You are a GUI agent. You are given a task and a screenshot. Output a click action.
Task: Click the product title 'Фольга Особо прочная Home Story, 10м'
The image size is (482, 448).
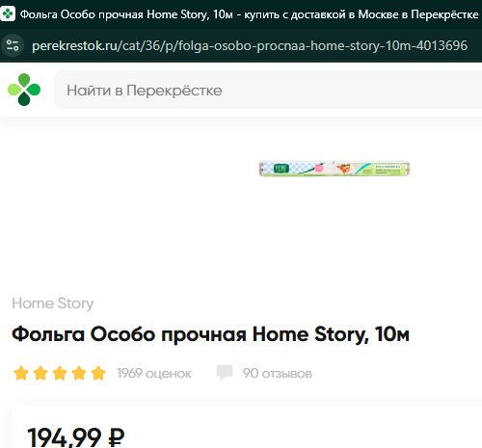tap(211, 335)
